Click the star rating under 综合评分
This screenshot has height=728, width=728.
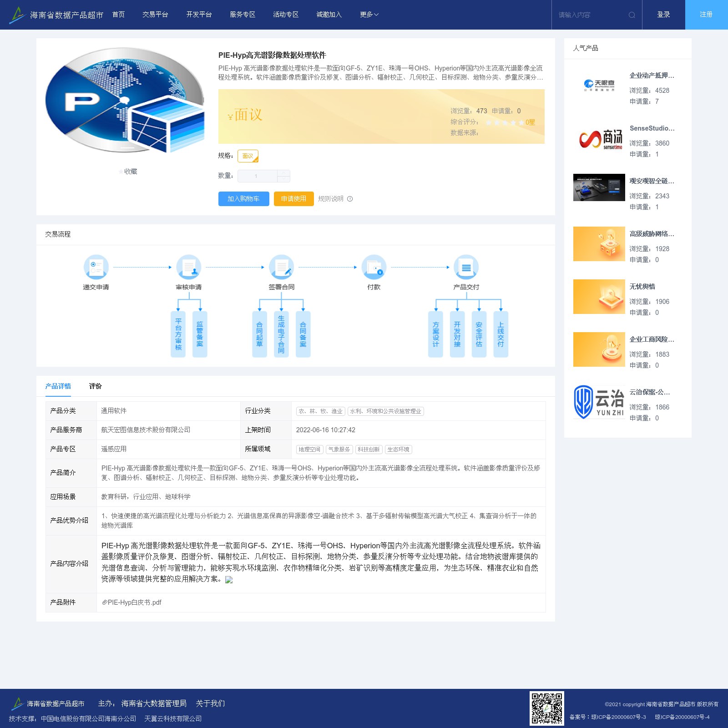(504, 122)
